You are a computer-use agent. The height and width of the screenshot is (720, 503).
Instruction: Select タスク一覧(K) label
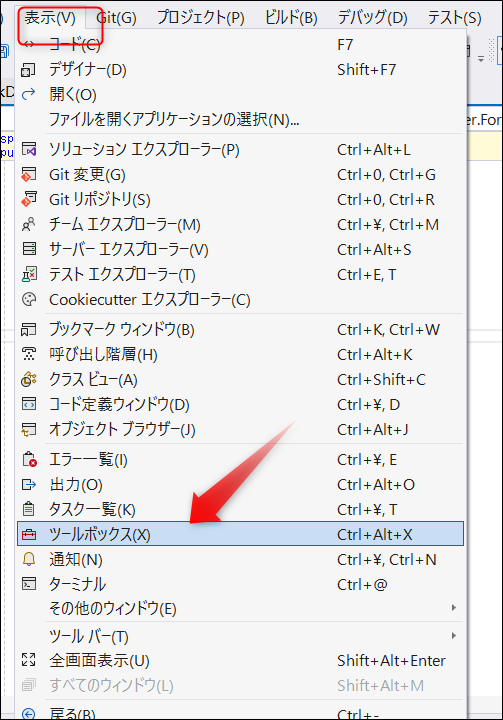click(92, 510)
